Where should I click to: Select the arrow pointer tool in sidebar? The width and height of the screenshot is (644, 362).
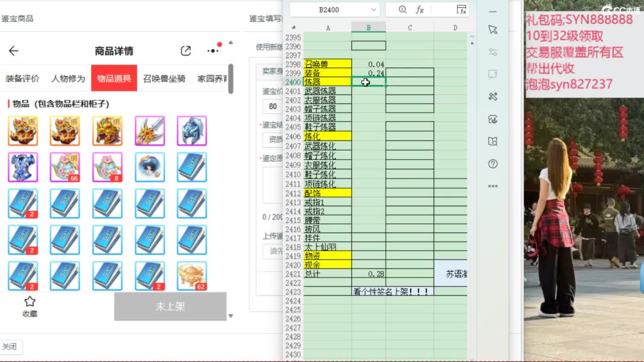point(493,30)
